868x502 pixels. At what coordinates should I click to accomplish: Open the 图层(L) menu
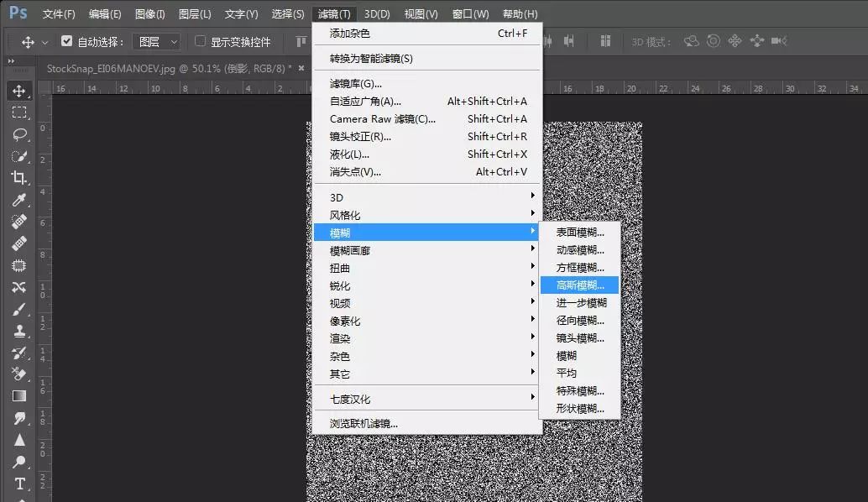[x=195, y=13]
